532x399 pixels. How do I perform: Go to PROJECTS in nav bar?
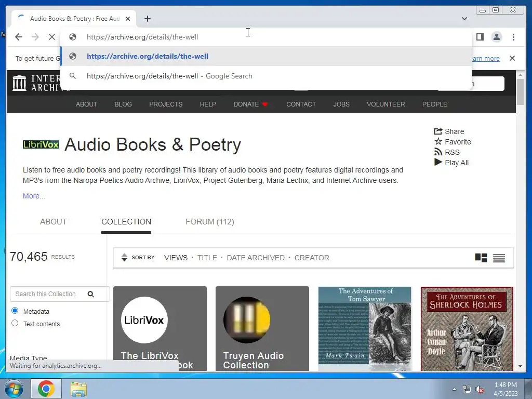166,104
